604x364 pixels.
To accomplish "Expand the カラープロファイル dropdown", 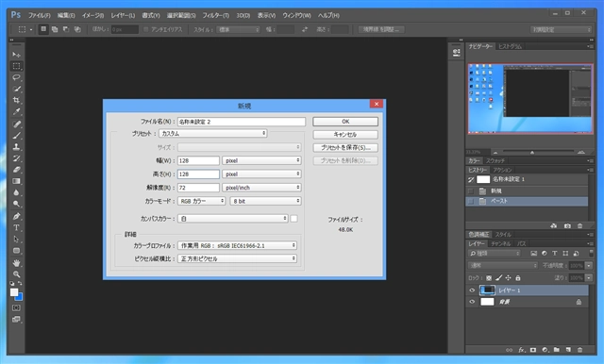I will 237,245.
